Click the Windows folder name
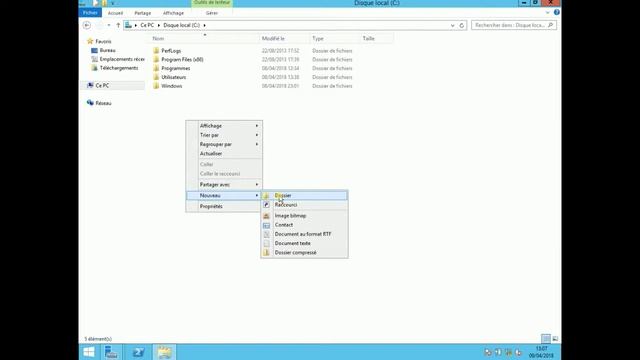Viewport: 640px width, 360px height. pos(171,86)
